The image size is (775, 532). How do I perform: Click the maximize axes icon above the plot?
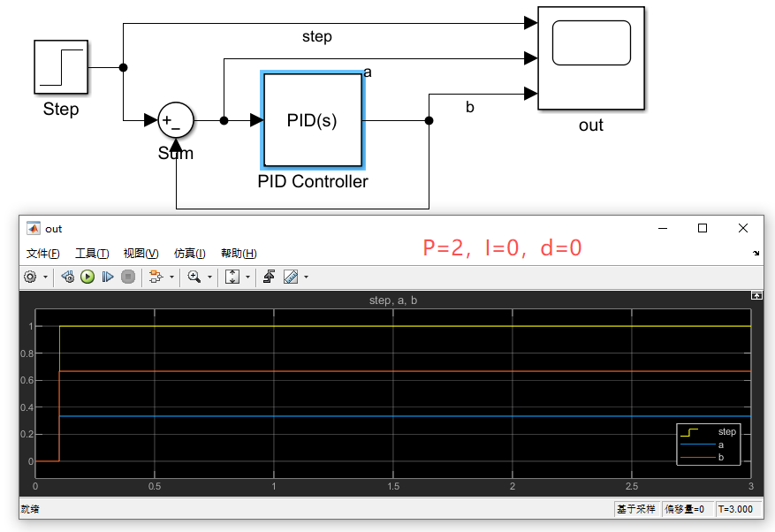tap(756, 295)
